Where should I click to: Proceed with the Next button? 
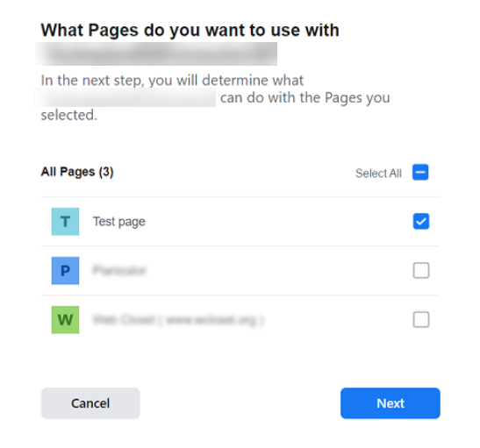click(390, 403)
